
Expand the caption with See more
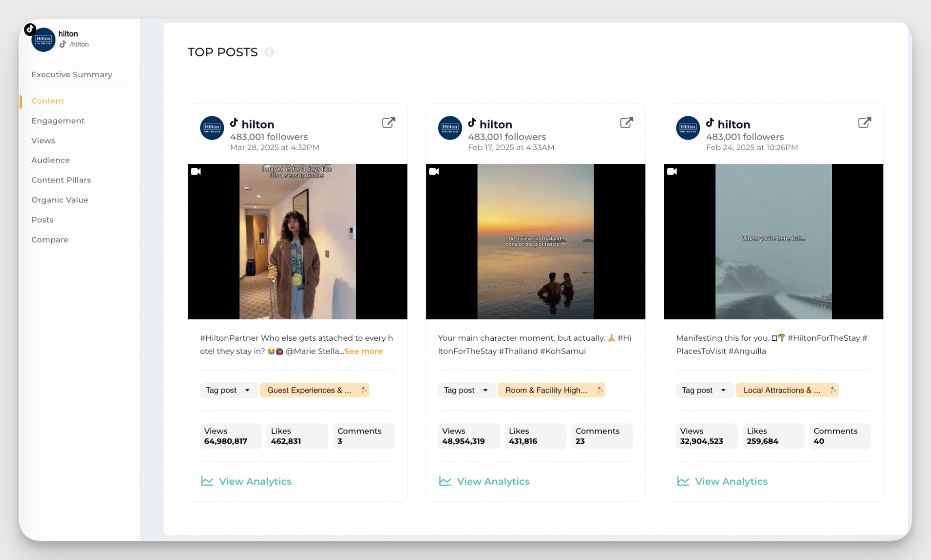(363, 351)
